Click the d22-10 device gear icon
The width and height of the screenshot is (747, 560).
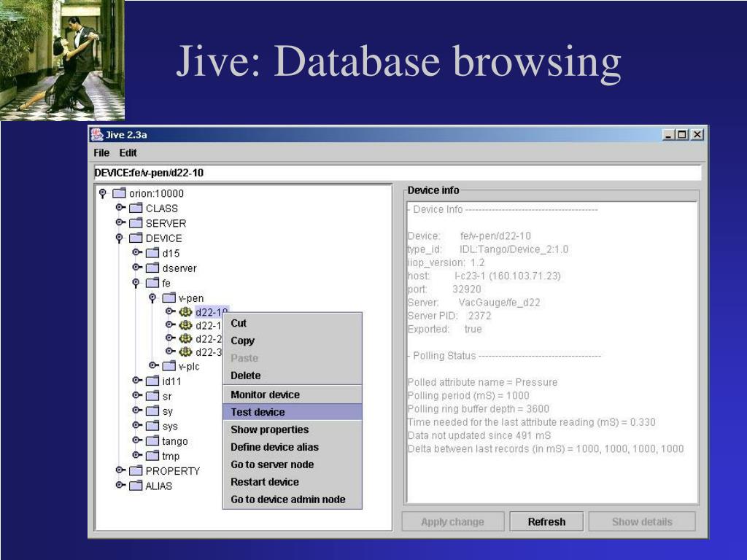(185, 312)
